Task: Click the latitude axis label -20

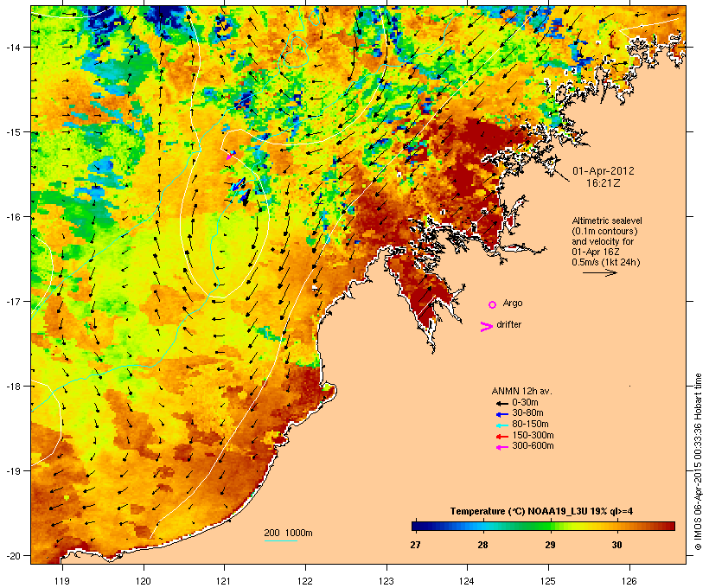Action: 12,555
